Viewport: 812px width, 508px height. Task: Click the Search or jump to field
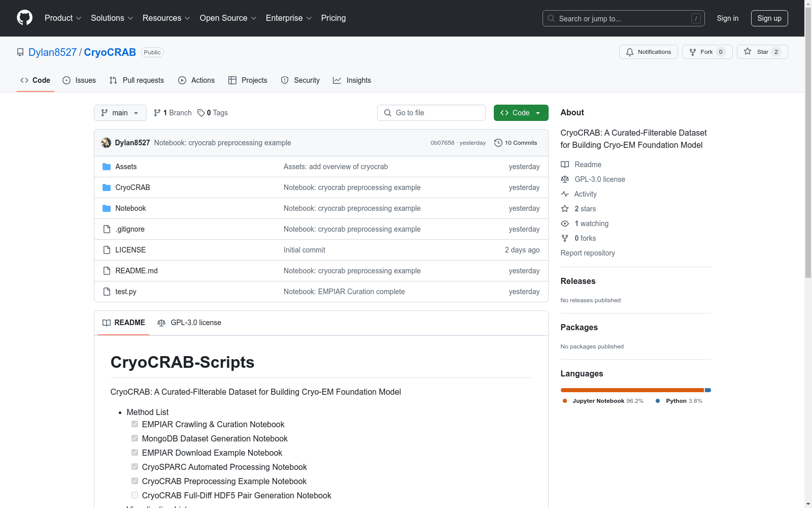click(624, 18)
